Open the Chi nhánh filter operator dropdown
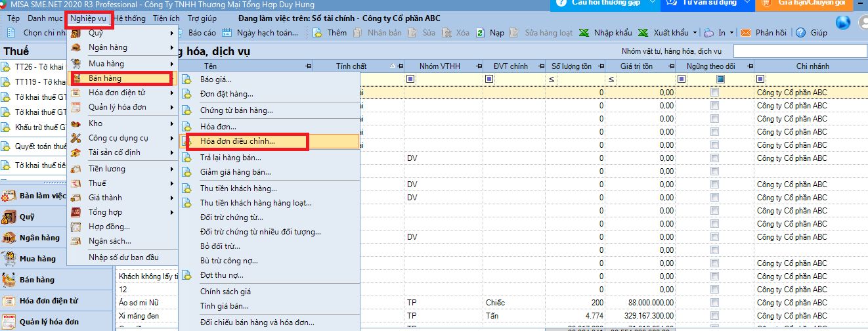 point(760,79)
